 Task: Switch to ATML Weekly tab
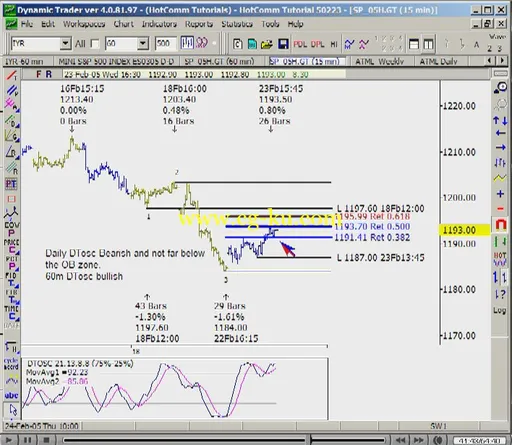click(379, 61)
